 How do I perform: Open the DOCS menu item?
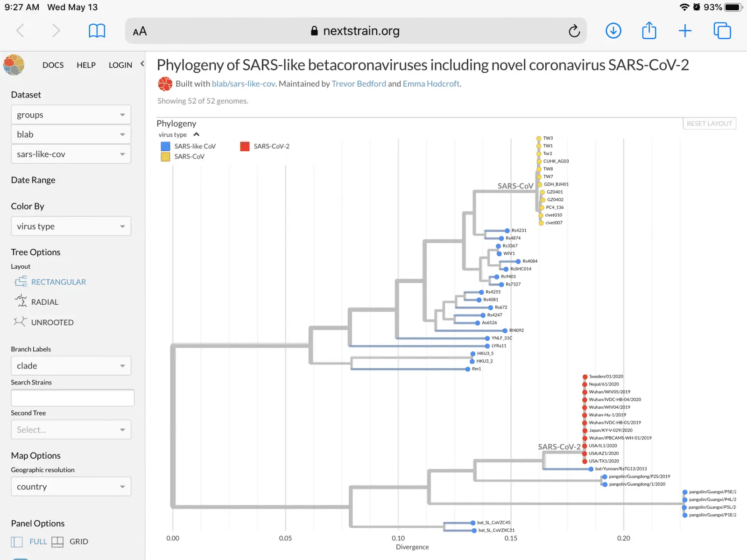pos(53,65)
